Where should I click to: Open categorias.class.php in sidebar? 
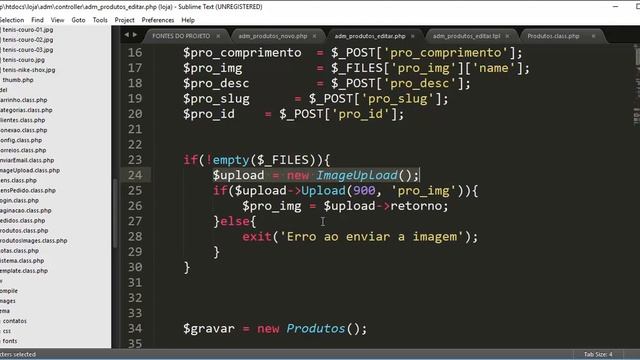pos(26,110)
